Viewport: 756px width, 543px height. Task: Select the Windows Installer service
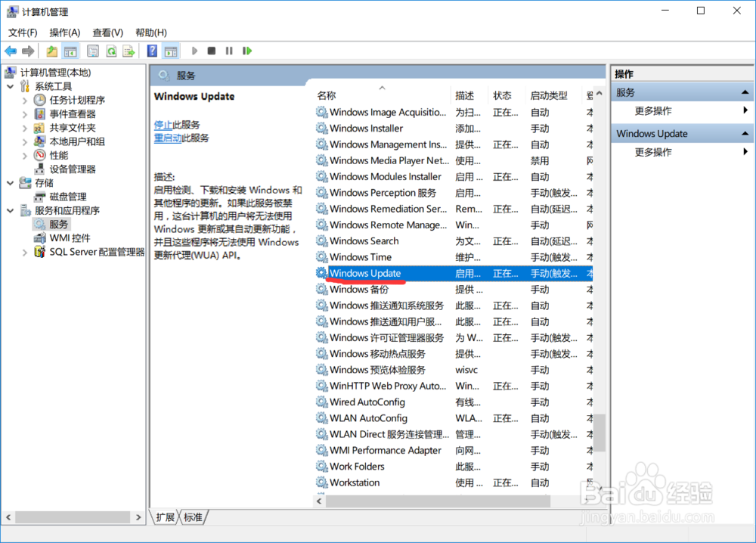tap(366, 129)
